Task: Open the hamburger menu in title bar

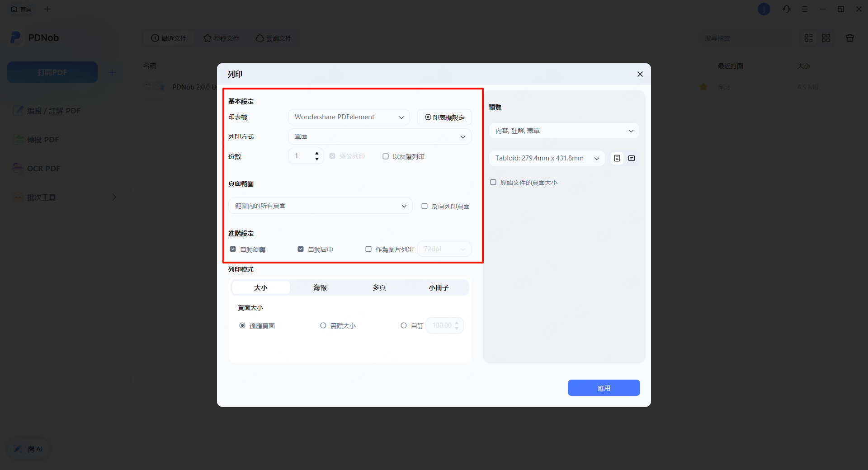Action: click(805, 9)
